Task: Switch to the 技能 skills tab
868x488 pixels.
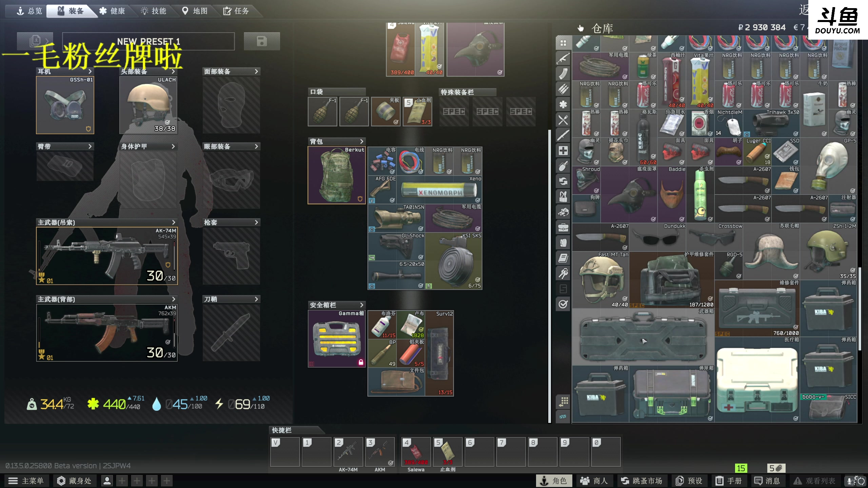Action: [154, 11]
